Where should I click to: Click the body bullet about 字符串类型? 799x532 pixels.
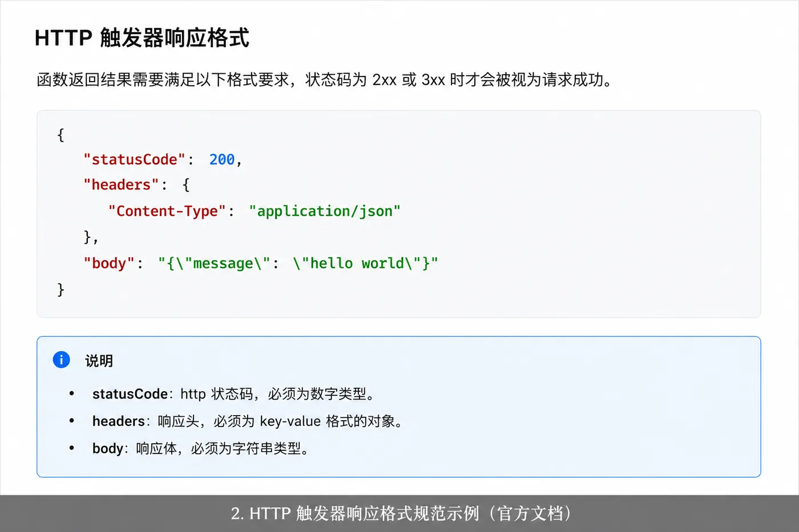point(200,449)
